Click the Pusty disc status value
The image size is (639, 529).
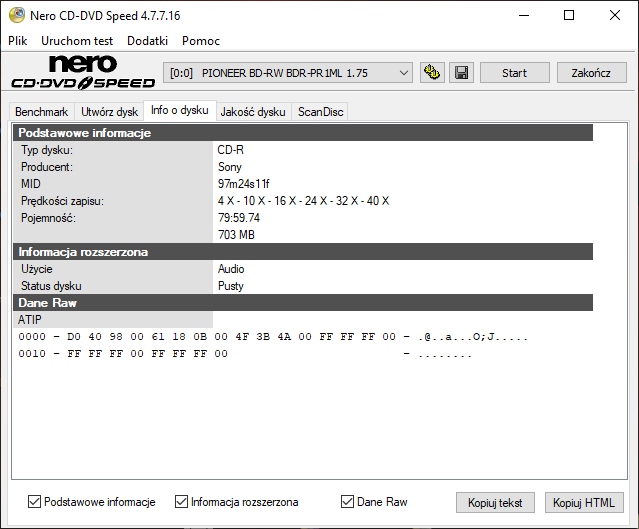point(231,286)
